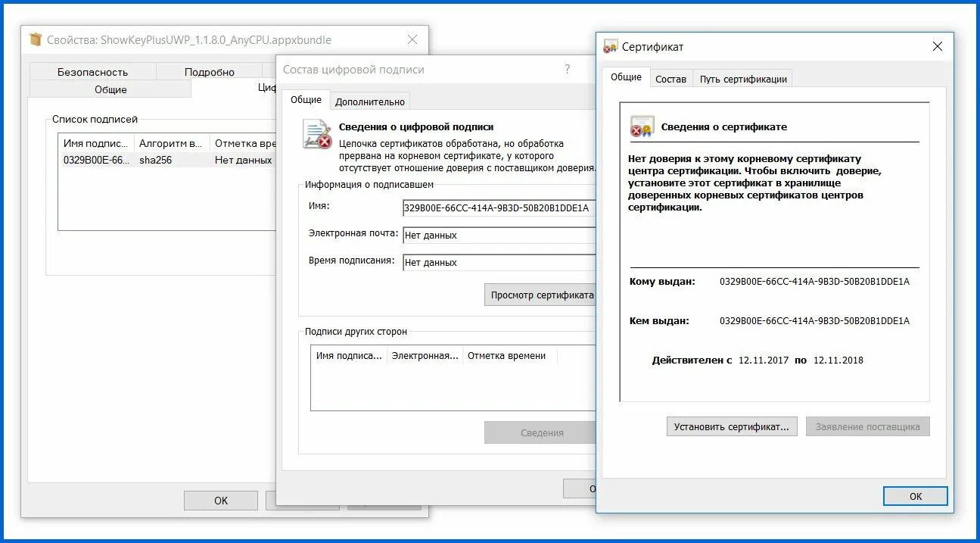Click the Электронная почта header in countersignatures list

(x=425, y=355)
